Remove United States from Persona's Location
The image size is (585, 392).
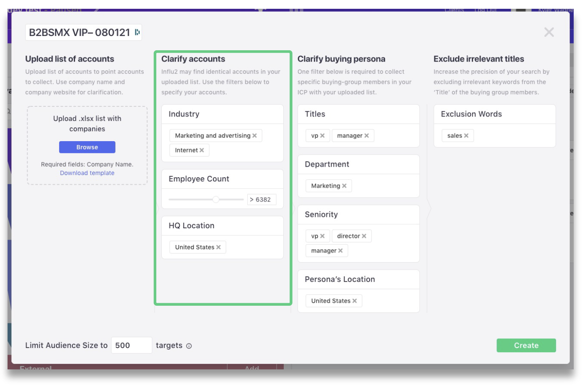(x=355, y=301)
